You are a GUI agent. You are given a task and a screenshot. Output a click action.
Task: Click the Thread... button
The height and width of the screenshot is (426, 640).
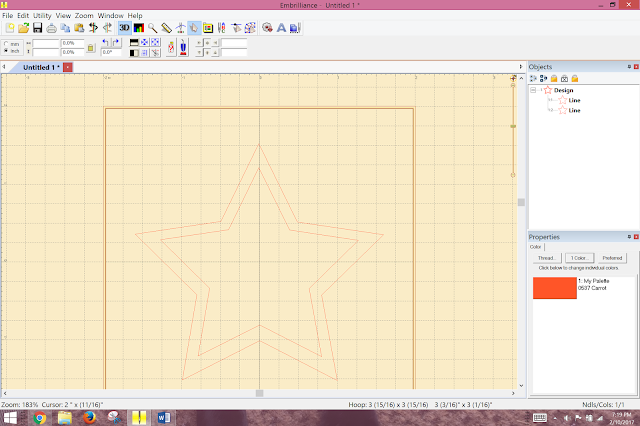pyautogui.click(x=547, y=258)
